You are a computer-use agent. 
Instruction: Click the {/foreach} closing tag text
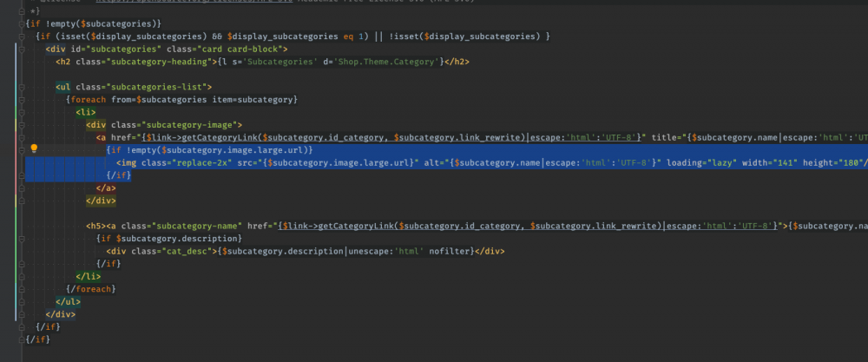coord(91,289)
